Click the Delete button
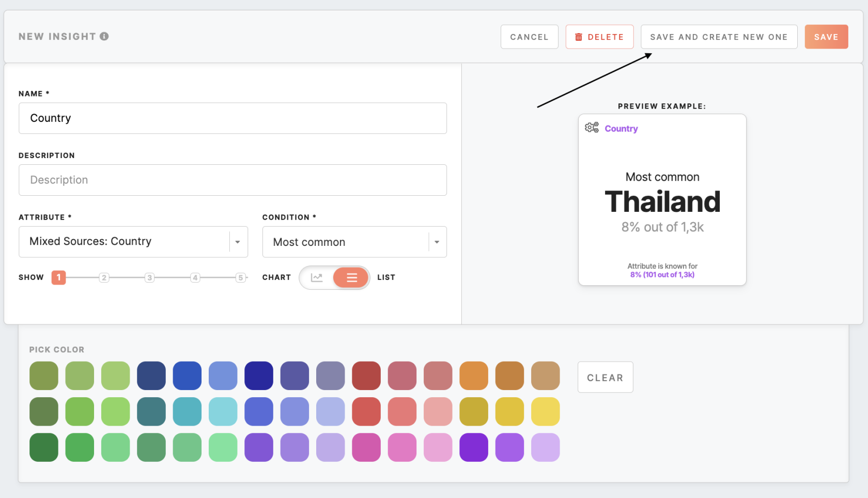This screenshot has width=868, height=498. point(599,37)
